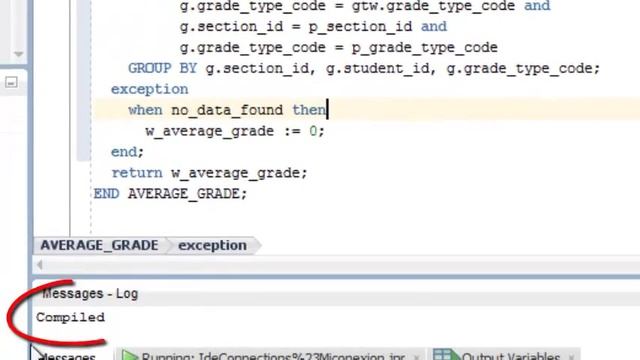
Task: Click the horizontal scrollbar left arrow
Action: coord(40,265)
